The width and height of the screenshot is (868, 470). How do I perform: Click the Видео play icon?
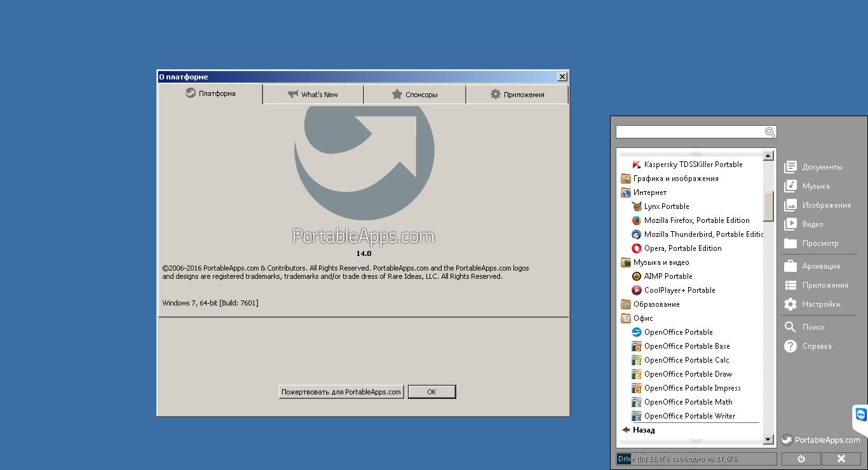[x=790, y=224]
